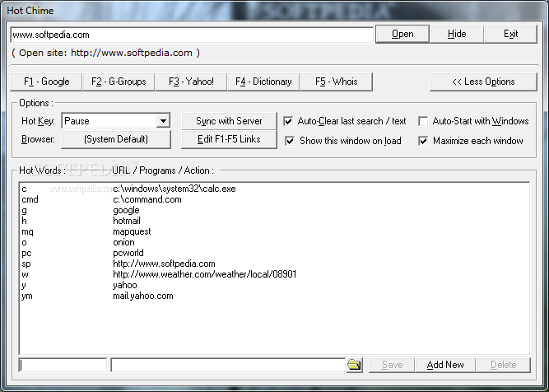Select the mapquest row
This screenshot has width=549, height=392.
click(275, 231)
